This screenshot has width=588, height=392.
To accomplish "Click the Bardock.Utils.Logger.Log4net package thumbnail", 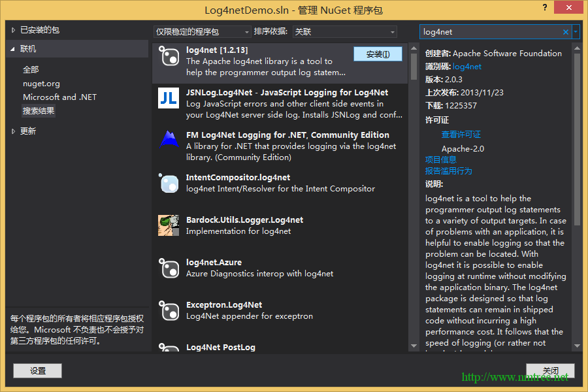I will [x=169, y=225].
